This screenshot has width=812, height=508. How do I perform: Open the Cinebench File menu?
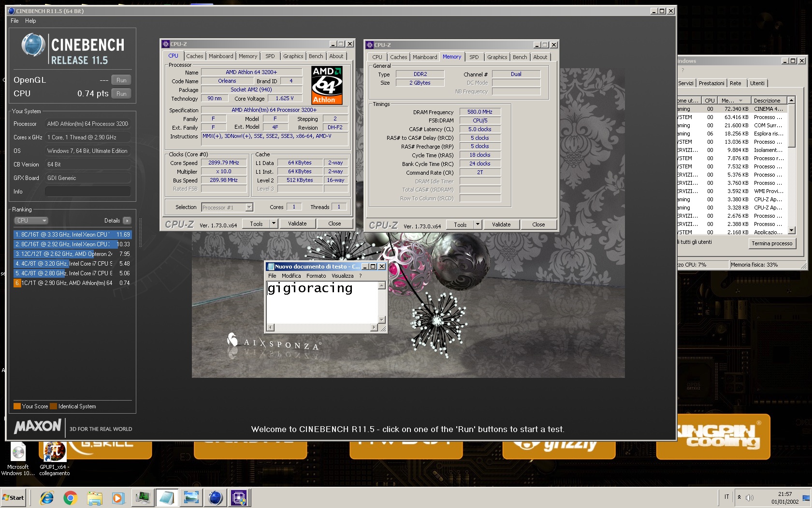pyautogui.click(x=14, y=21)
